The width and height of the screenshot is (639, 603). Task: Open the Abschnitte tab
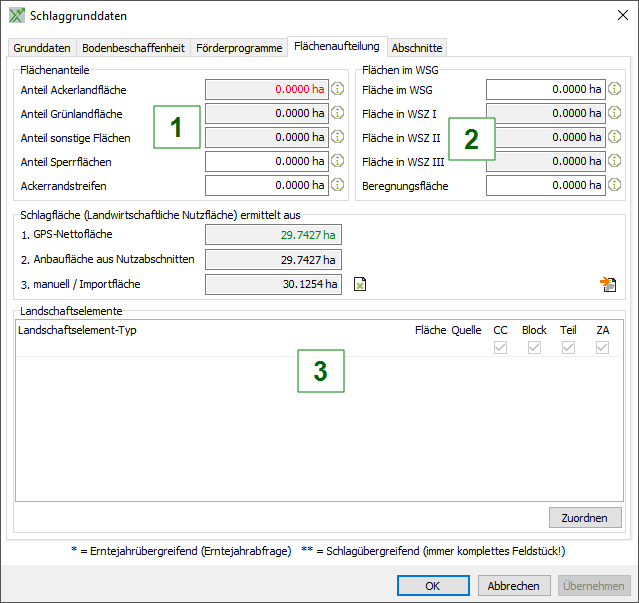click(417, 48)
